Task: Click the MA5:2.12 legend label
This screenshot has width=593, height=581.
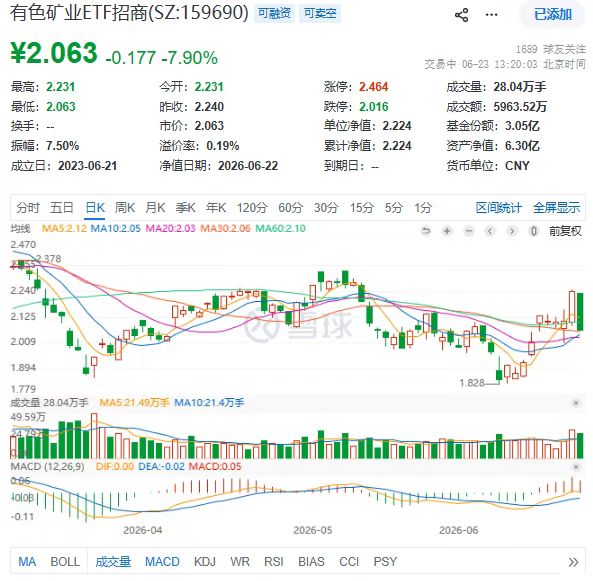Action: pos(64,228)
